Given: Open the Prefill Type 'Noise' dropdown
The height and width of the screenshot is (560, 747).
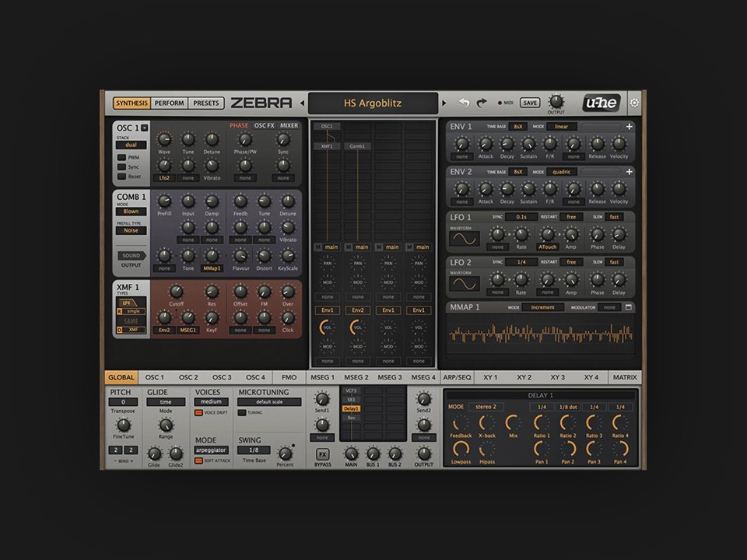Looking at the screenshot, I should coord(131,230).
